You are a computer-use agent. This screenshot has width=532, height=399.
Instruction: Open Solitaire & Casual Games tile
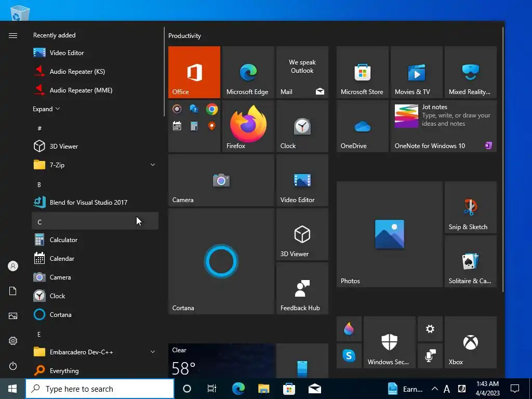pos(471,261)
